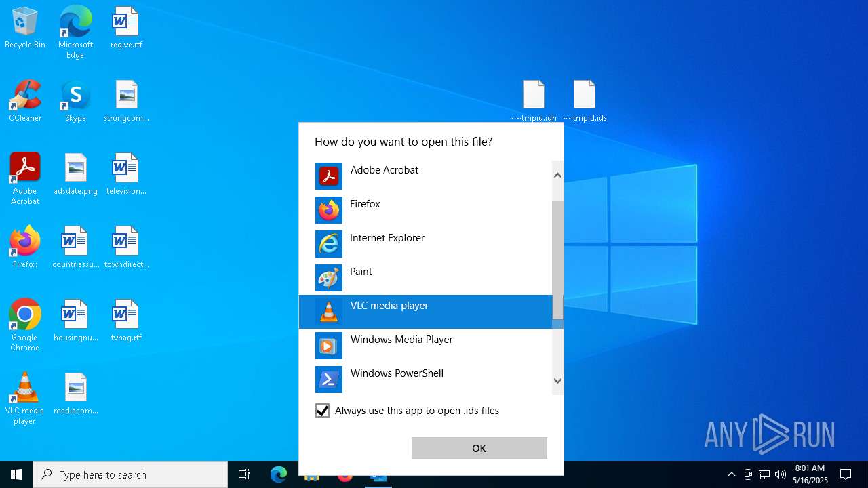Select the CCleaner desktop shortcut
The height and width of the screenshot is (488, 868).
point(25,102)
